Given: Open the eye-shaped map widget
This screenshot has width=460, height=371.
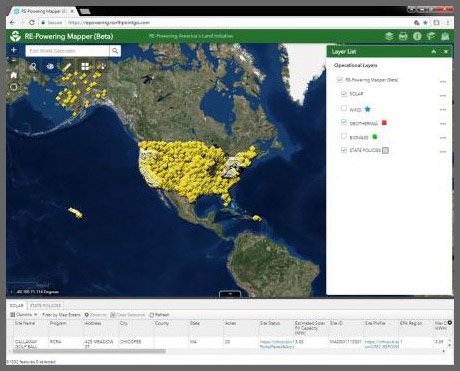Looking at the screenshot, I should [x=50, y=66].
